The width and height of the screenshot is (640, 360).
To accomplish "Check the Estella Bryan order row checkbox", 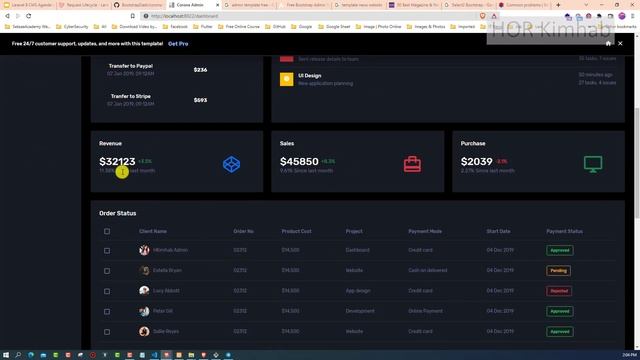I will [x=107, y=271].
